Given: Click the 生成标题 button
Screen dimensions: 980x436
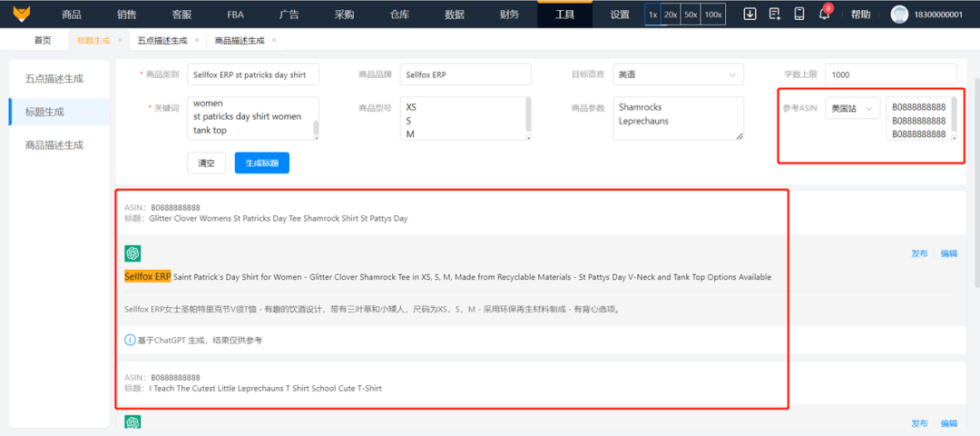Looking at the screenshot, I should (262, 163).
